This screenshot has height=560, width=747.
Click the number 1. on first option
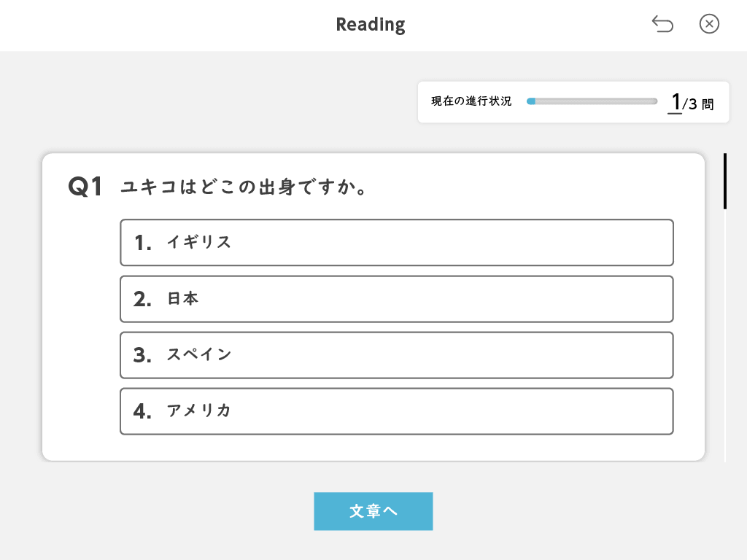[143, 243]
